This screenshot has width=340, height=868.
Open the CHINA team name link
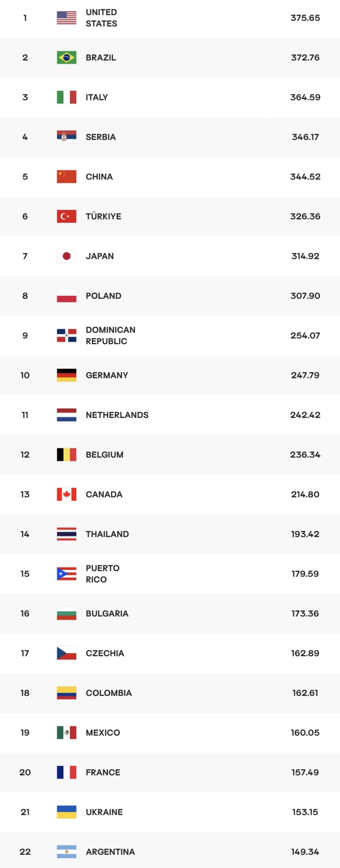click(x=99, y=177)
